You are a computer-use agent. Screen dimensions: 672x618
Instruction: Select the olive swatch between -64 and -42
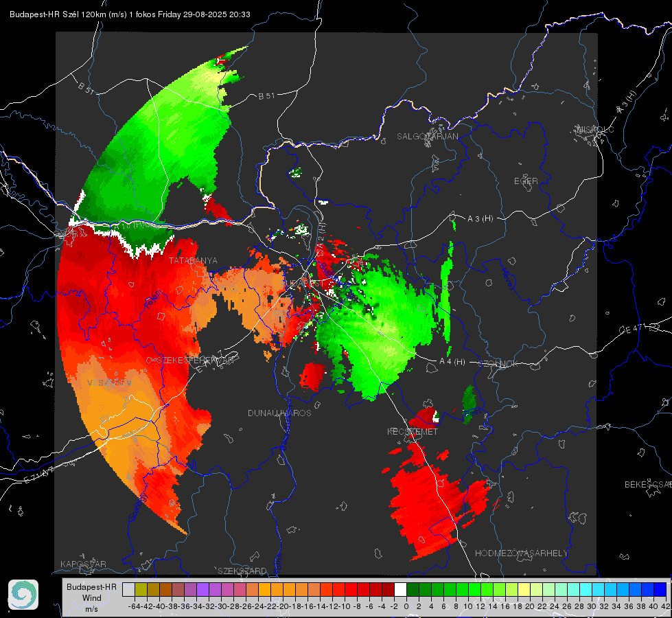[141, 590]
